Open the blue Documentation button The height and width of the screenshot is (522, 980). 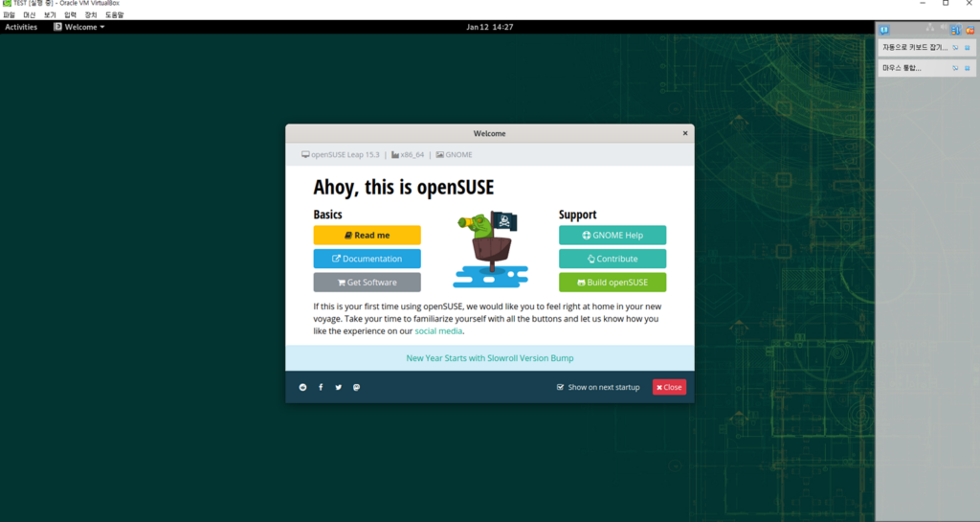pyautogui.click(x=367, y=259)
